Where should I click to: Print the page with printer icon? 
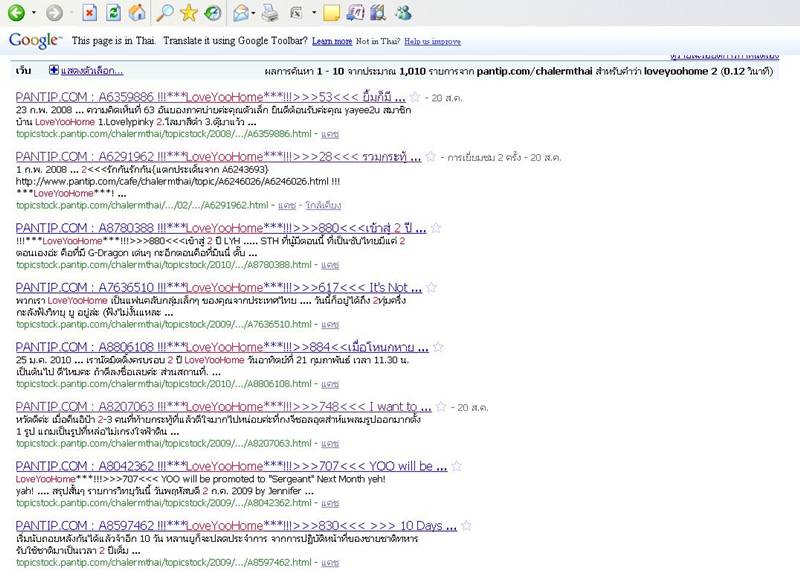(x=270, y=13)
